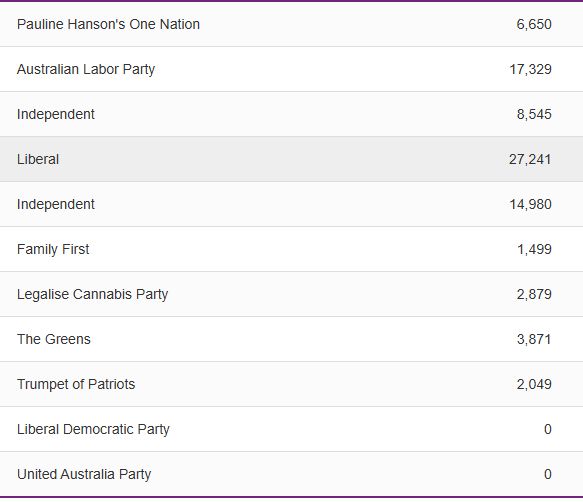The width and height of the screenshot is (583, 502).
Task: Click the 2,049 vote count
Action: pos(534,384)
